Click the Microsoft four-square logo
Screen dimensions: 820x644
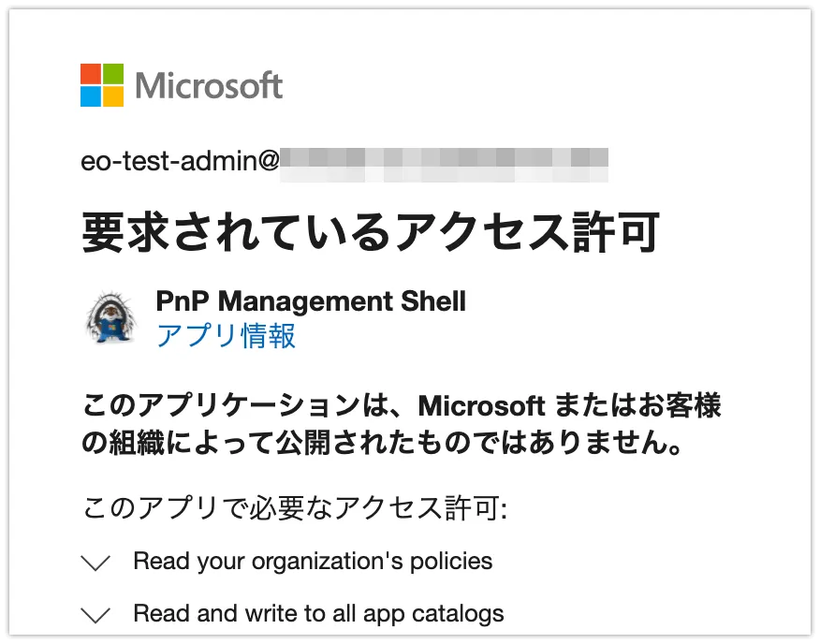click(102, 85)
